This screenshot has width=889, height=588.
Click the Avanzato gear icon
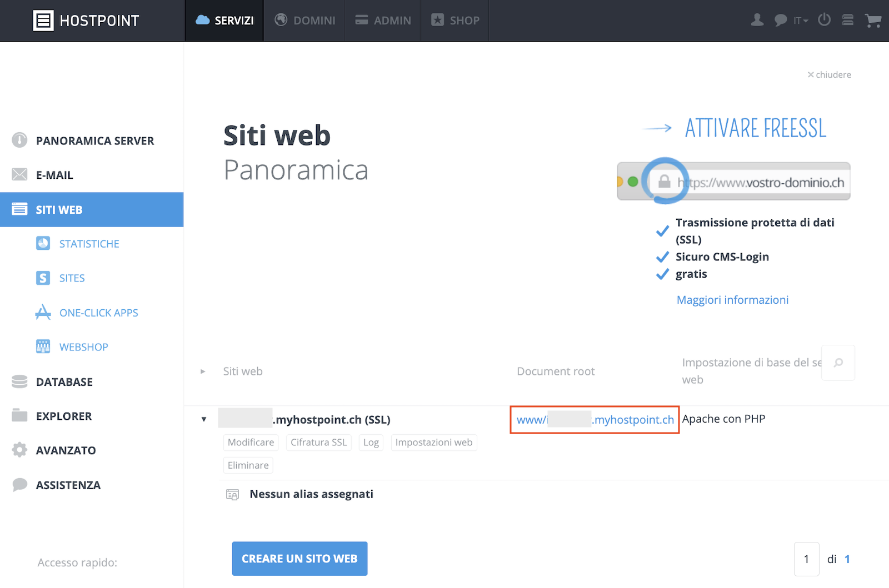click(x=19, y=450)
